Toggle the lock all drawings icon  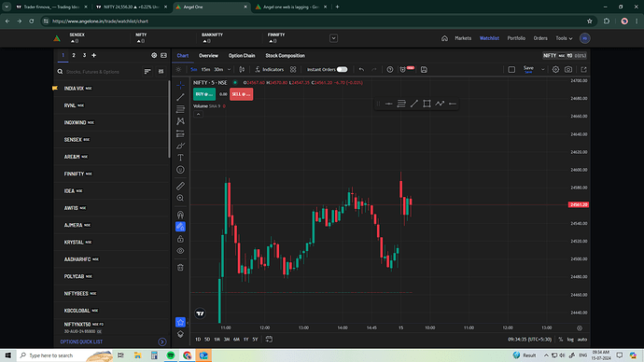coord(180,239)
